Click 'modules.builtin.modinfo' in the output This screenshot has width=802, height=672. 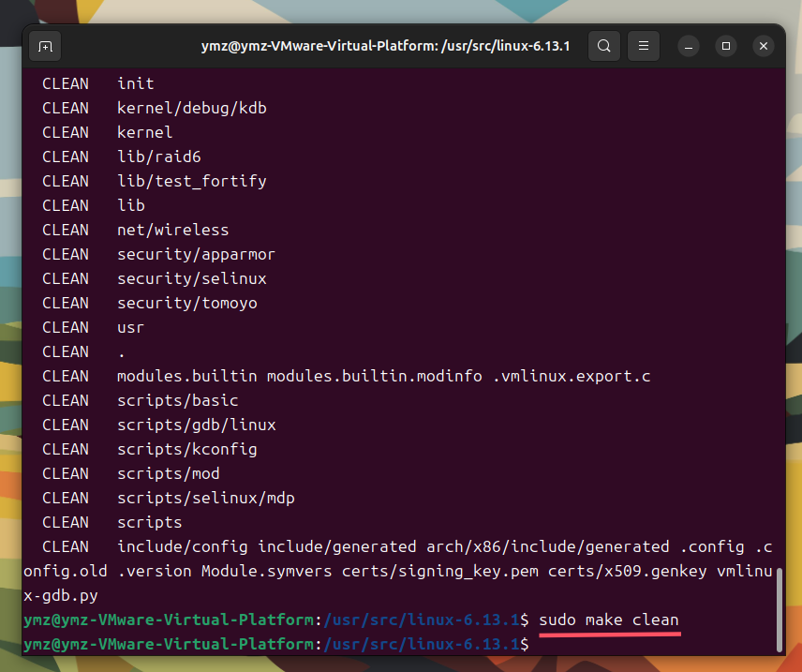point(375,376)
